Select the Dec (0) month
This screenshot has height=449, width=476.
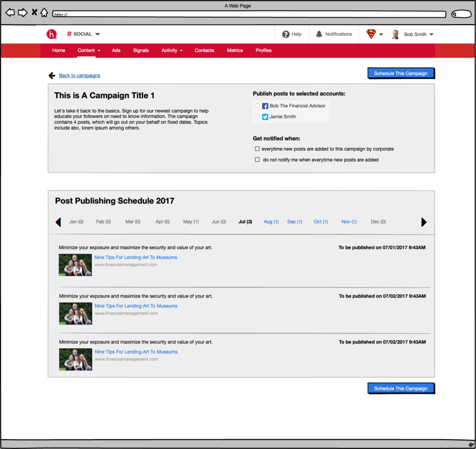click(378, 222)
